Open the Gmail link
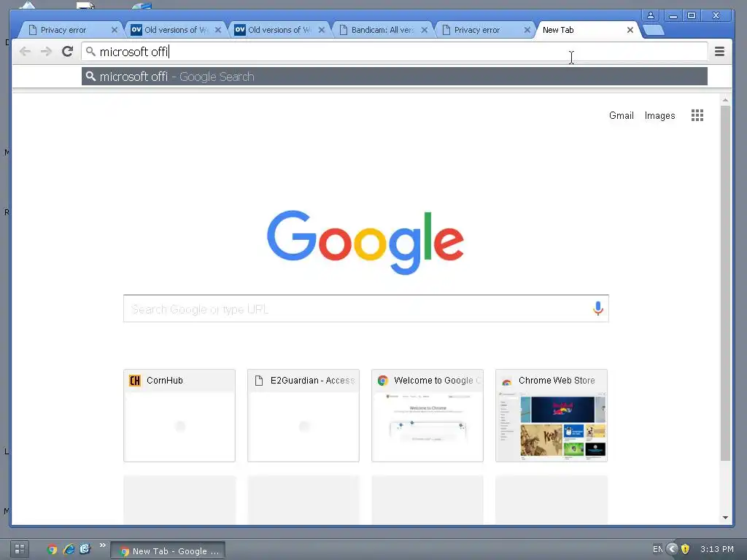 point(622,115)
